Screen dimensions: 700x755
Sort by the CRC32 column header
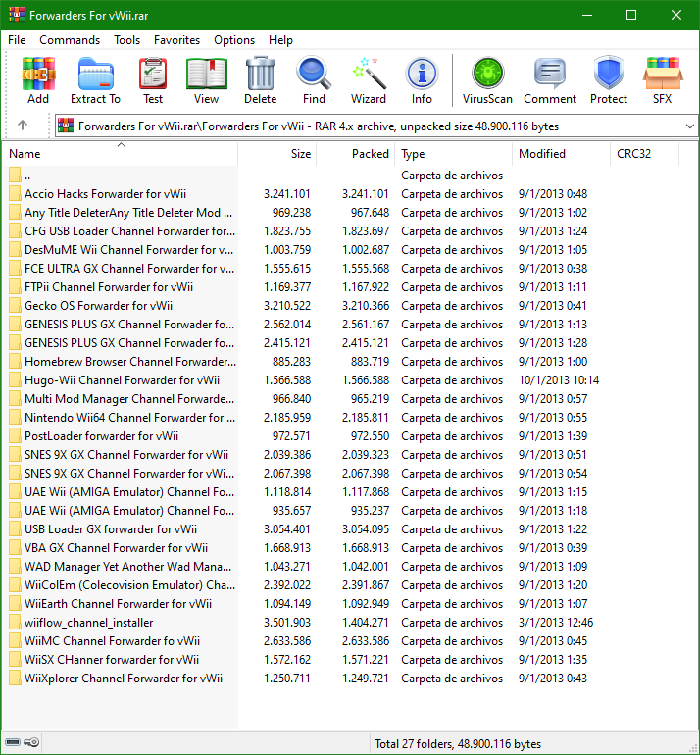(645, 154)
